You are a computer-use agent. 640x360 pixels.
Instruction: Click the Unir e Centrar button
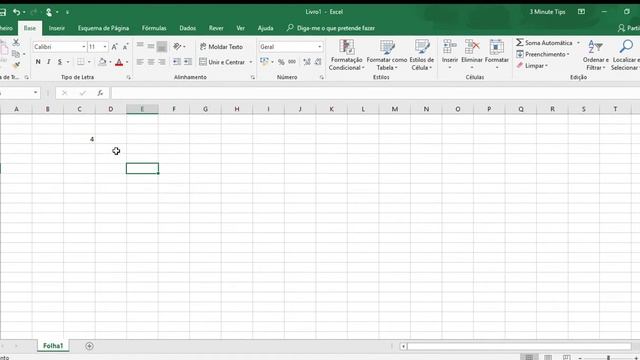[222, 62]
